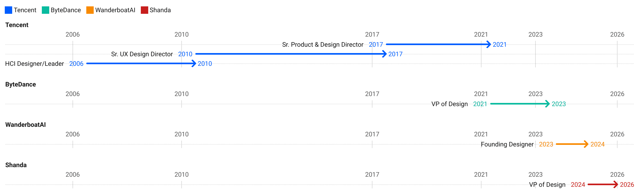Select the Sr. UX Design Director label
Image resolution: width=644 pixels, height=195 pixels.
tap(142, 54)
